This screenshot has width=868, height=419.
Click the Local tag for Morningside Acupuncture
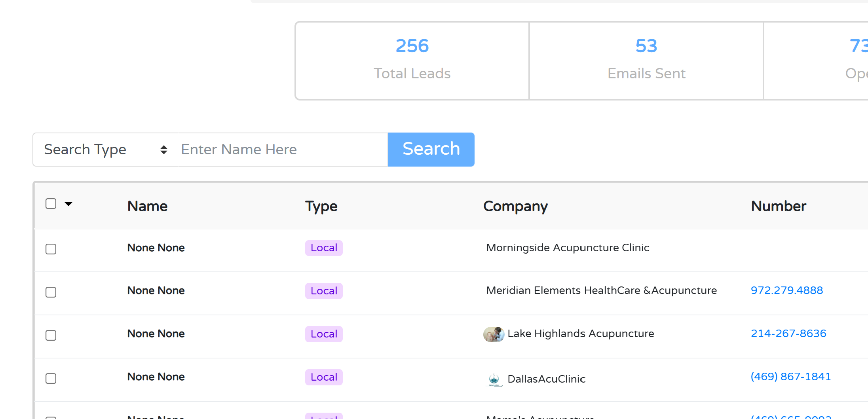point(323,248)
